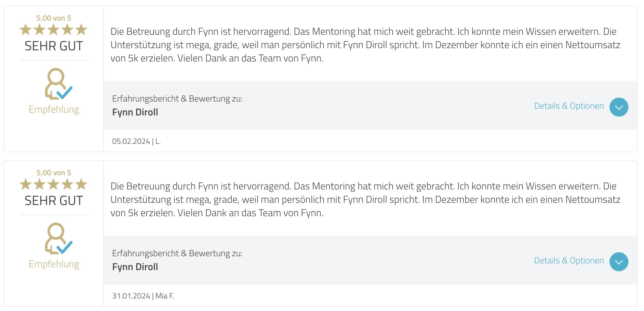Image resolution: width=644 pixels, height=311 pixels.
Task: Click the five-star rating in the first review
Action: (x=53, y=29)
